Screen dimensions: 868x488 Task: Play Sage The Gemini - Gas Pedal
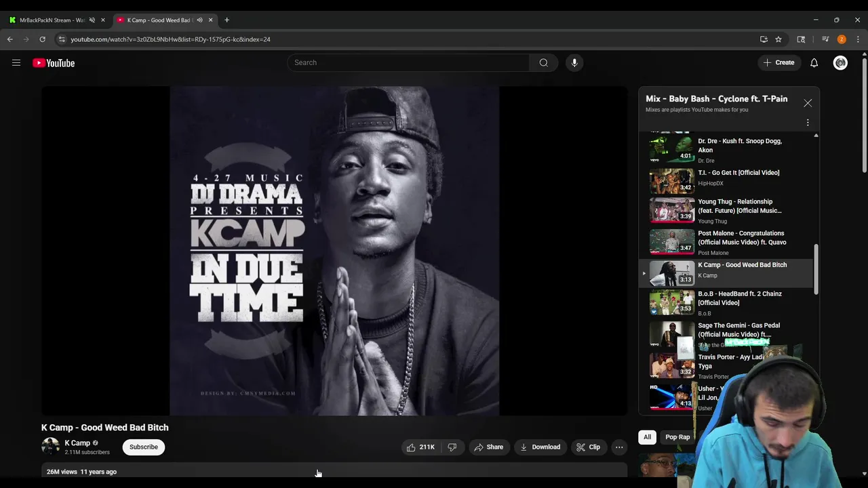coord(726,335)
